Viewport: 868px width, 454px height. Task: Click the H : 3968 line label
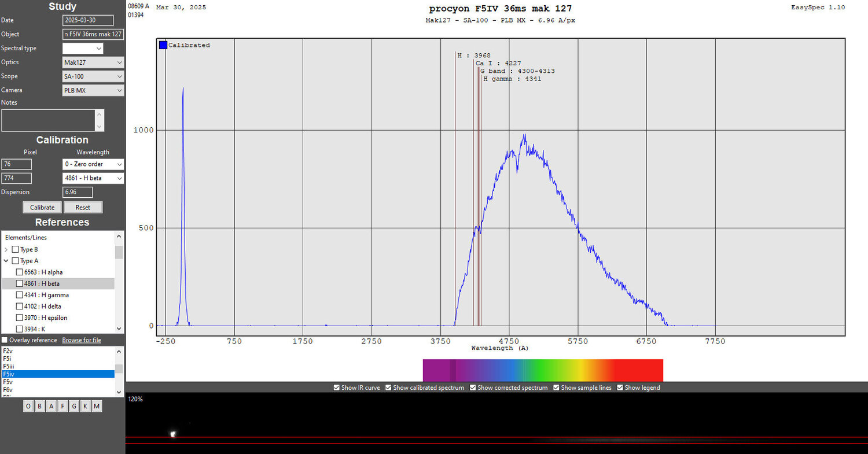point(474,56)
